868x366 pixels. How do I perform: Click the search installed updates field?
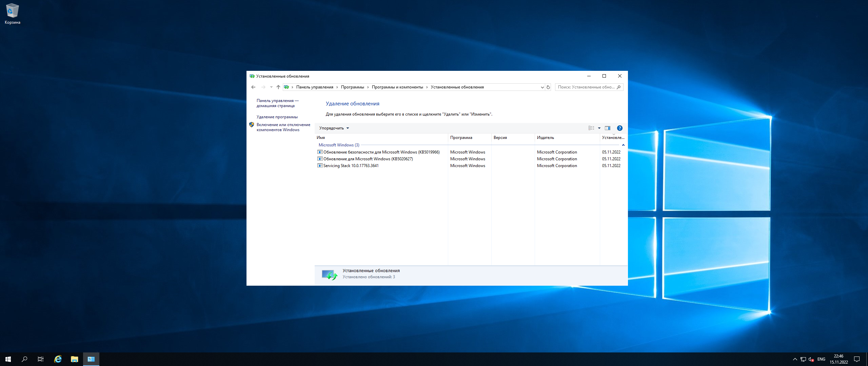pos(586,87)
